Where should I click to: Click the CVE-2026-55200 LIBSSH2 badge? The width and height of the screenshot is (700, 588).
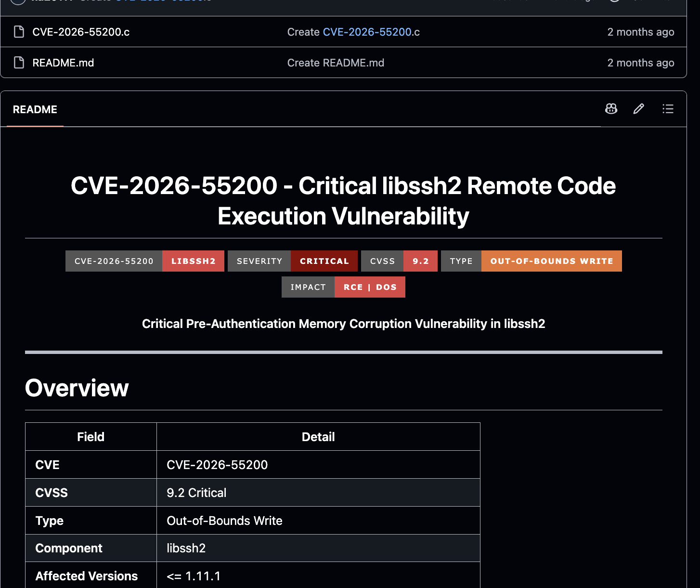145,261
